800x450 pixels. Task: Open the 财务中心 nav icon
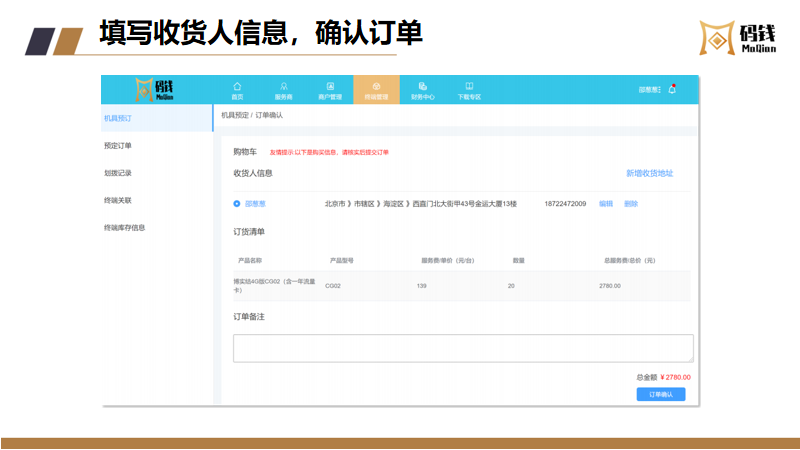tap(422, 86)
